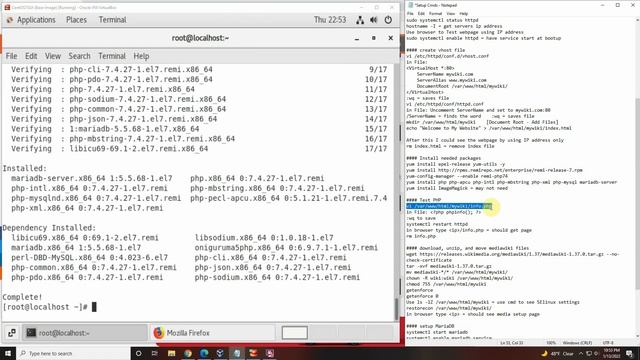Click the highlighted vi info.php line in Notepad

pyautogui.click(x=449, y=206)
